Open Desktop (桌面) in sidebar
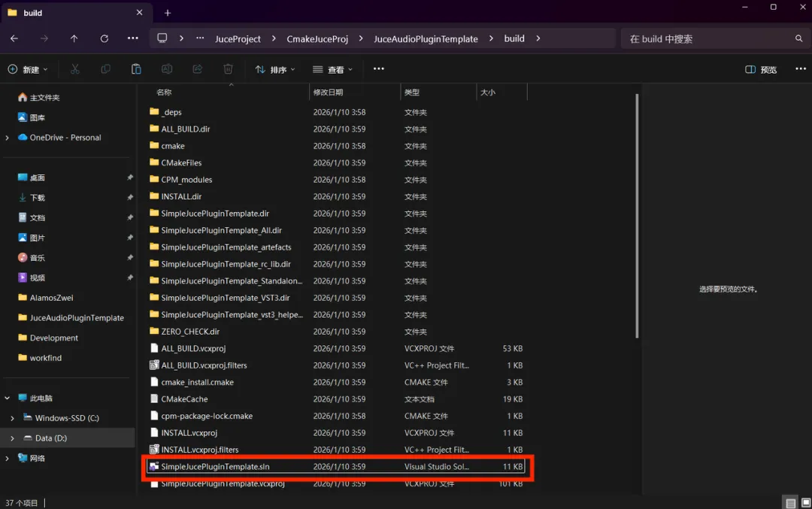 pos(32,177)
